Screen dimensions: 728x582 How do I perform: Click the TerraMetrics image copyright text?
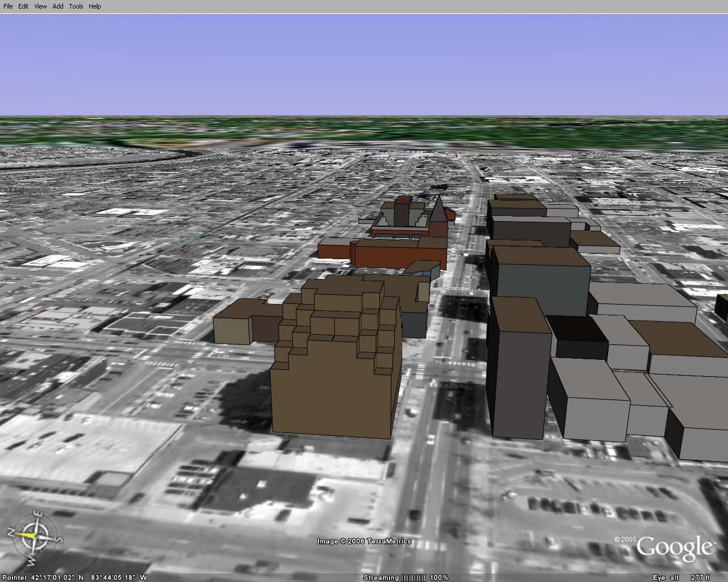click(x=364, y=541)
